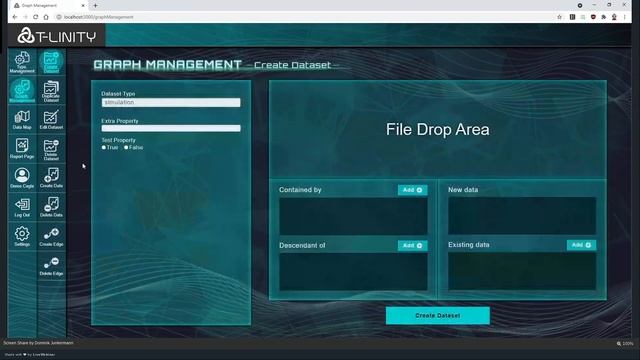Choose the Duplicate Dataset icon
This screenshot has width=640, height=360.
[x=51, y=91]
